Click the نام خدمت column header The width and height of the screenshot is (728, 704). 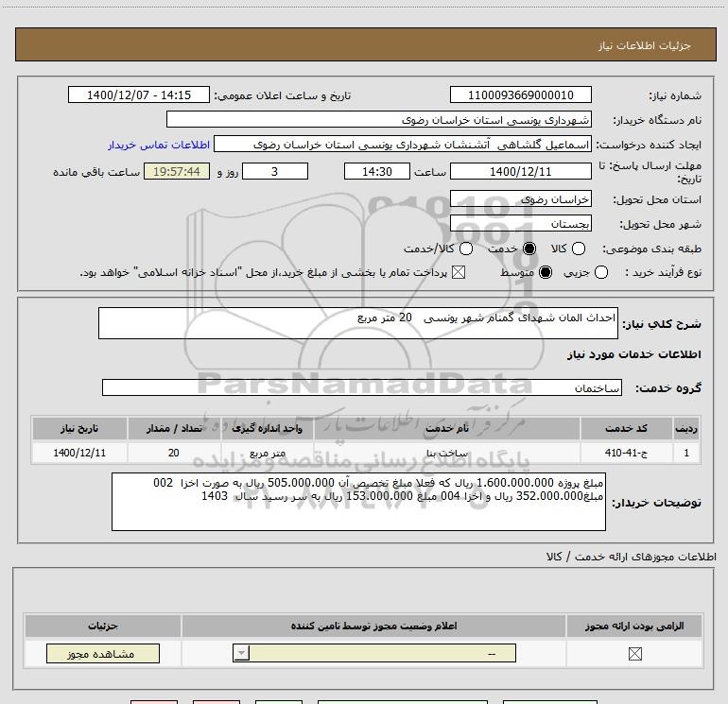click(x=446, y=428)
